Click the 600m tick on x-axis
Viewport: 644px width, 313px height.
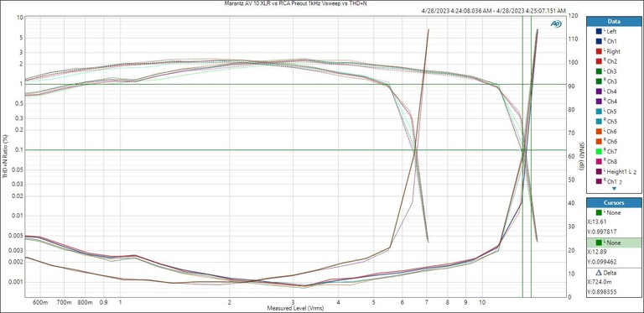40,302
